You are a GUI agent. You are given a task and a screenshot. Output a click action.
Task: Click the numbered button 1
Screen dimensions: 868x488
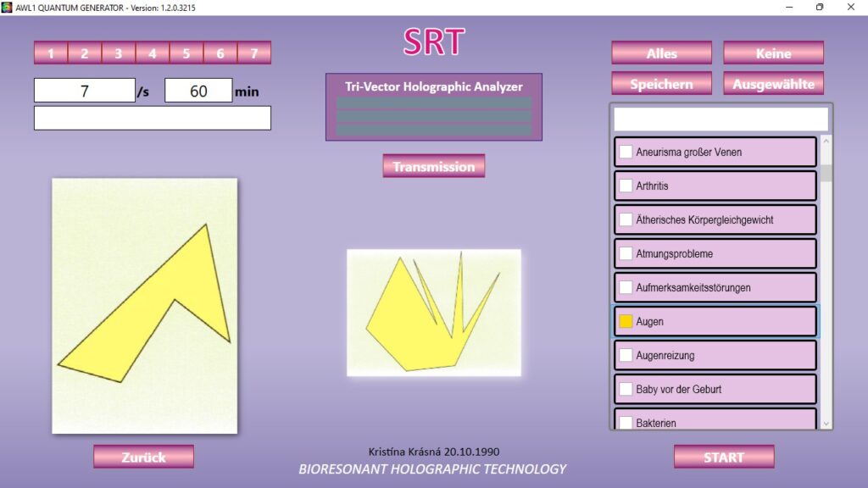point(51,53)
